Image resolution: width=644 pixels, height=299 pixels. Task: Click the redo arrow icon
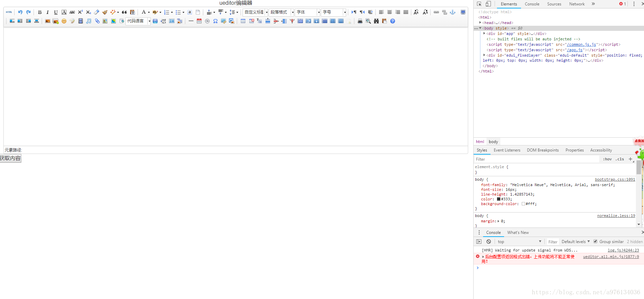click(28, 12)
